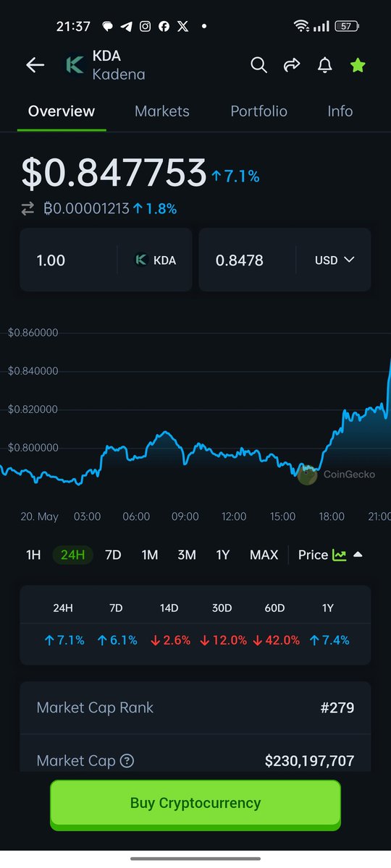Tap the Kadena KDA logo in header
391x868 pixels.
(74, 65)
